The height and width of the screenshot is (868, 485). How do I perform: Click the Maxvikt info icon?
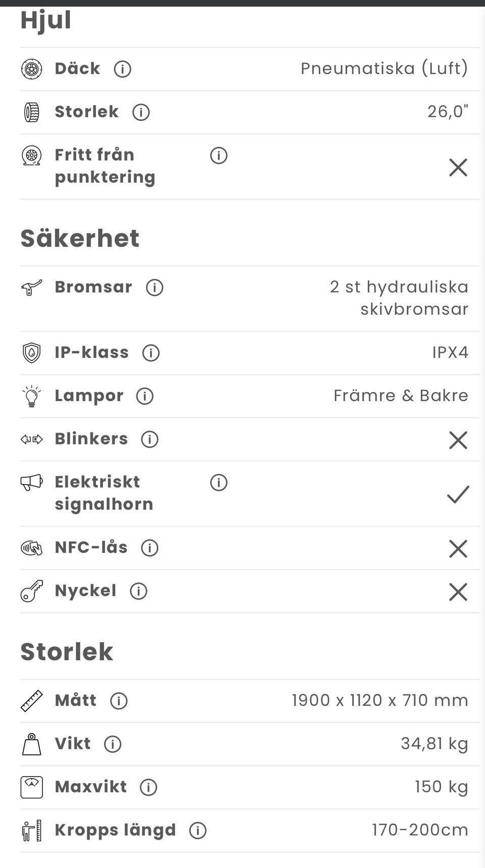click(x=149, y=787)
